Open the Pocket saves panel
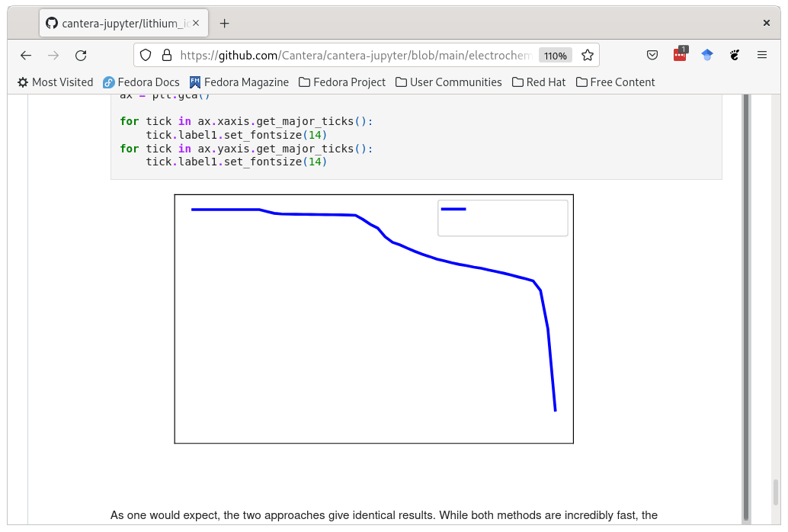 pos(652,55)
